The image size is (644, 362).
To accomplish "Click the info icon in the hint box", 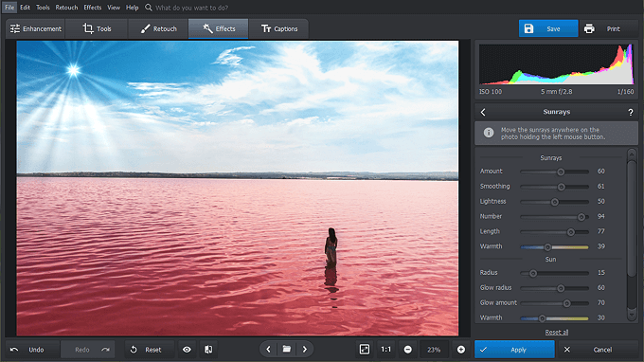I will tap(489, 133).
